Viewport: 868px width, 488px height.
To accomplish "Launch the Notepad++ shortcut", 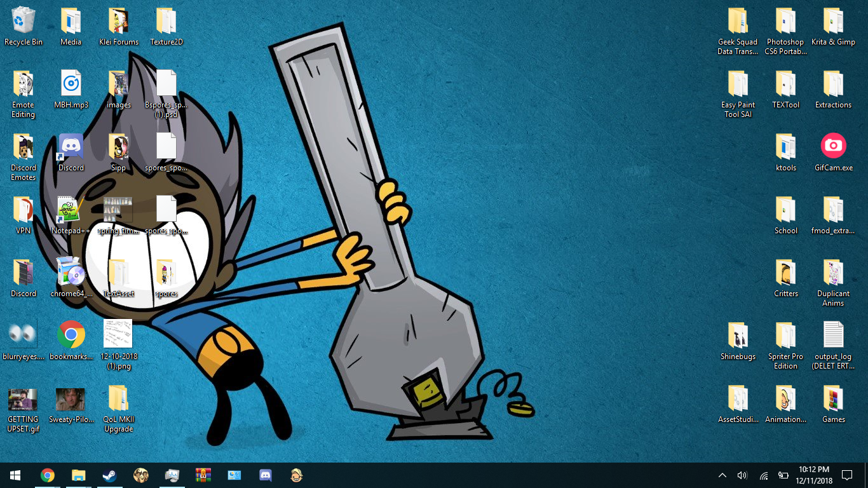I will (71, 215).
